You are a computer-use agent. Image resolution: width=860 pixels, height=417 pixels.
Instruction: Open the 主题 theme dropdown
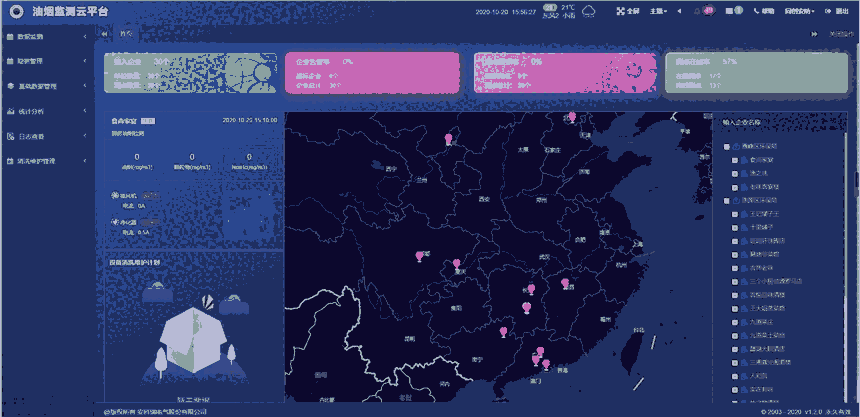click(658, 11)
